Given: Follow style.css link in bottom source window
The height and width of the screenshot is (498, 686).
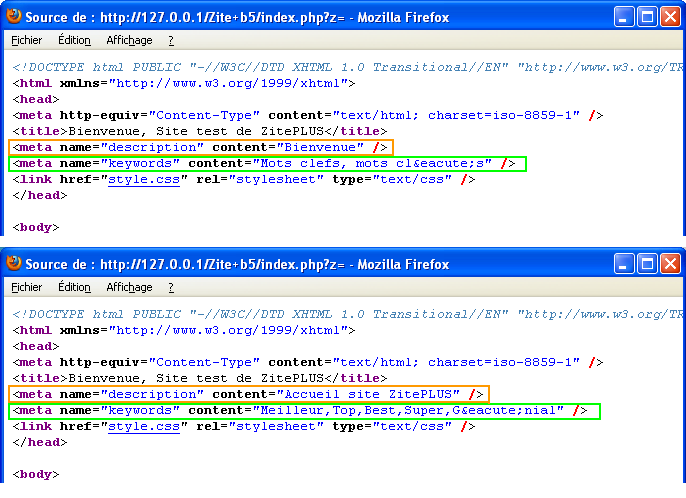Looking at the screenshot, I should 144,426.
